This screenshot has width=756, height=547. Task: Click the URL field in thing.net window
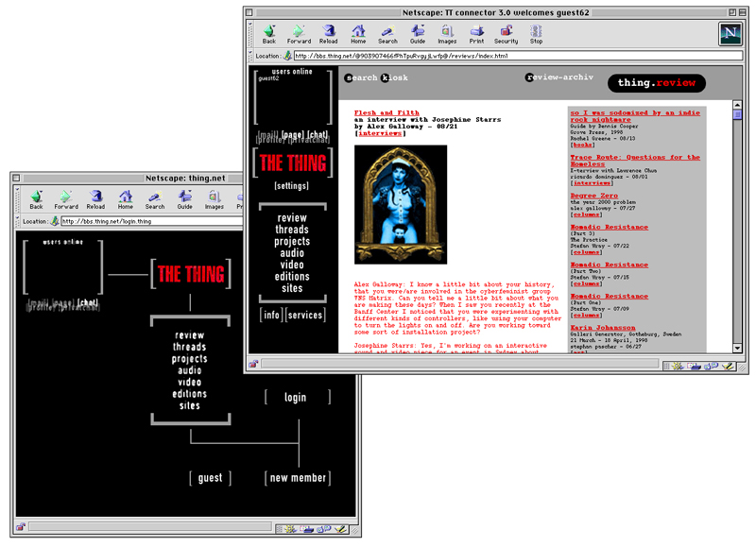point(152,221)
